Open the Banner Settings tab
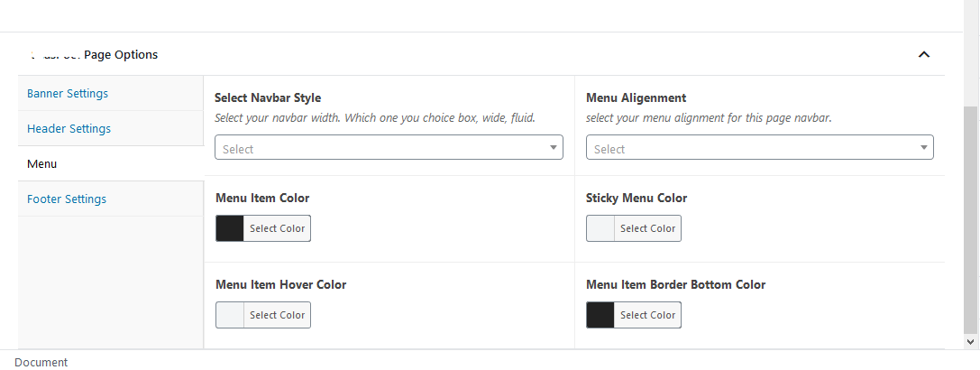 pos(68,93)
